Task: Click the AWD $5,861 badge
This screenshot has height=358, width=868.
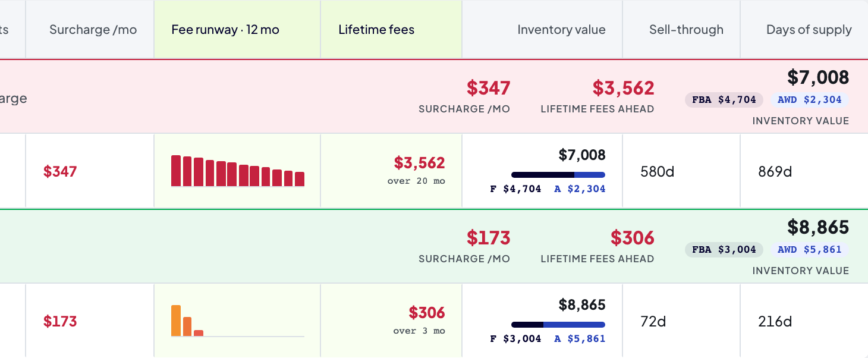Action: point(810,250)
